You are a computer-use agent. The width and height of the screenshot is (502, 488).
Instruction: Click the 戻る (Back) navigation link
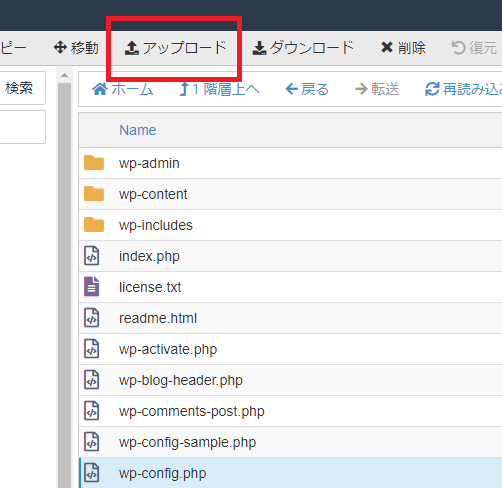click(307, 89)
